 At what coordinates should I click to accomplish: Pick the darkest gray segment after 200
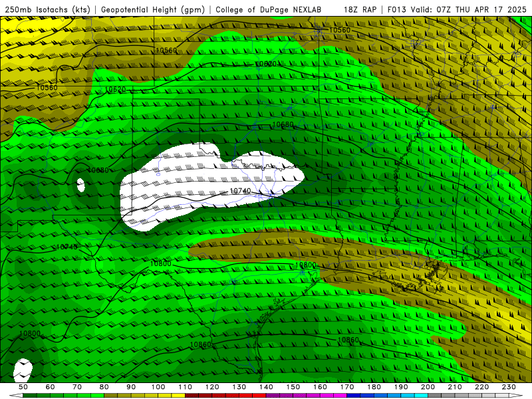point(435,396)
